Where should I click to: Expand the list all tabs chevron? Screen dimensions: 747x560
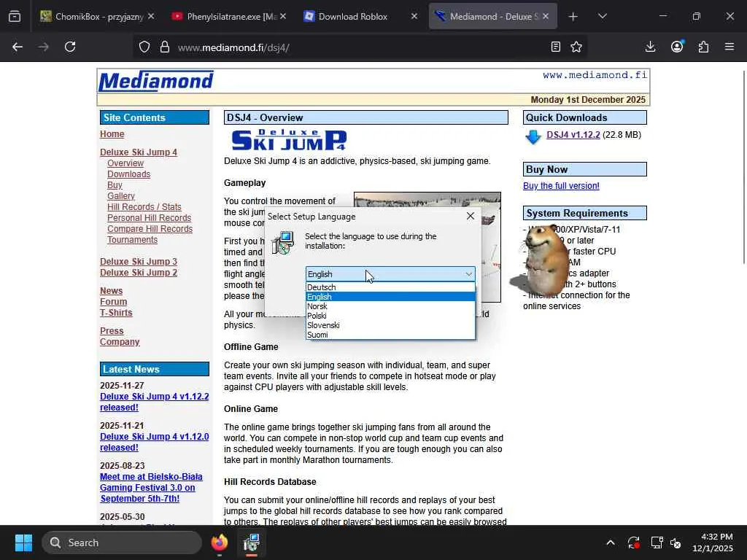point(602,17)
